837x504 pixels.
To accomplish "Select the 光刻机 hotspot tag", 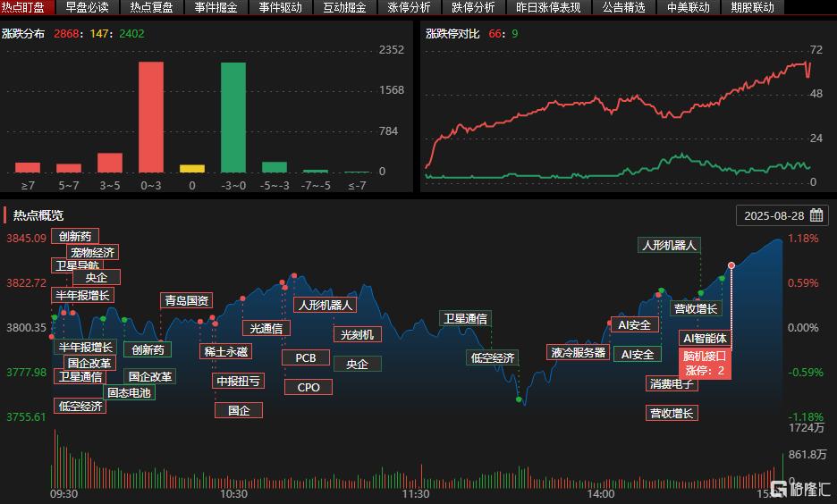I will pyautogui.click(x=358, y=334).
